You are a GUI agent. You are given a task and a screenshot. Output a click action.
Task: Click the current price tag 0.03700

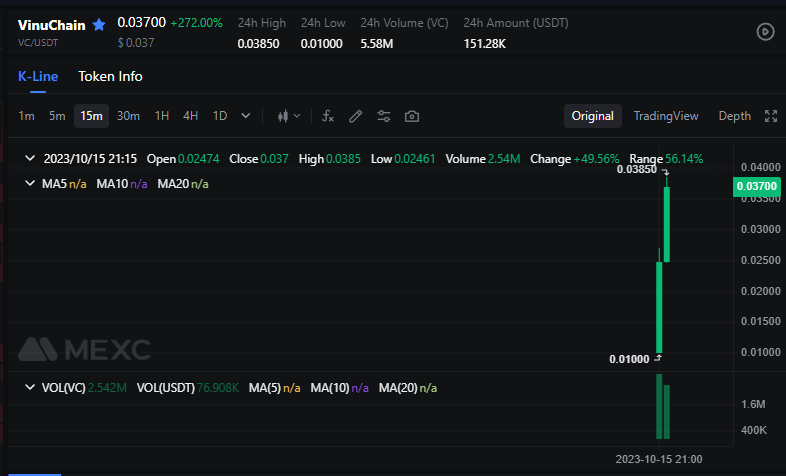click(x=756, y=186)
